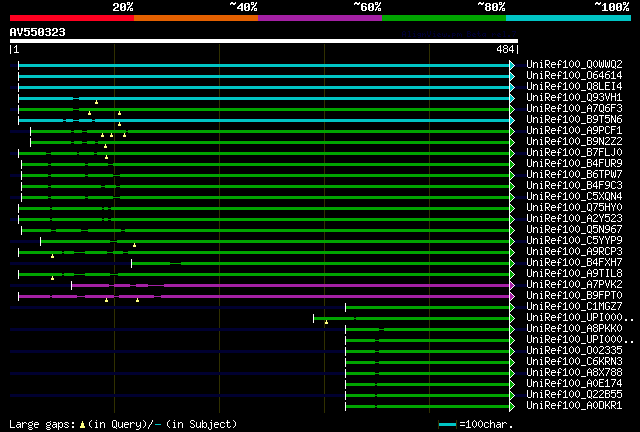
Task: Click the orange ~40% identity legend segment
Action: [x=196, y=18]
